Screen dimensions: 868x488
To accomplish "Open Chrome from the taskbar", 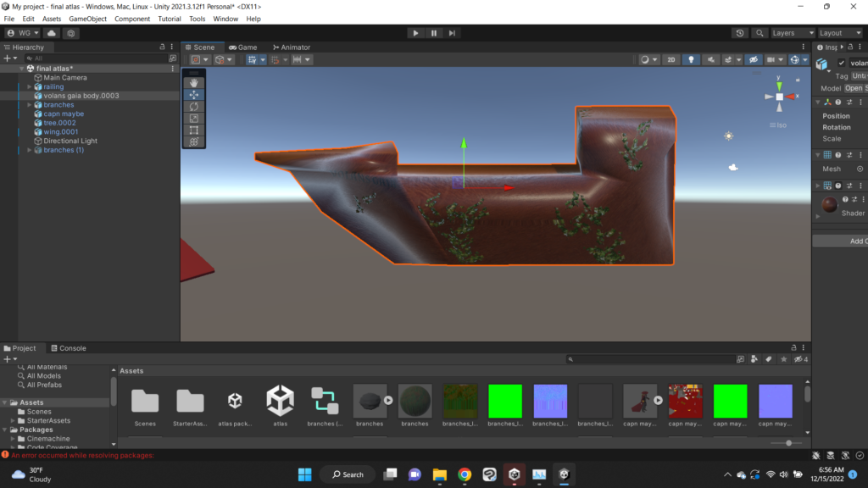I will (x=465, y=474).
